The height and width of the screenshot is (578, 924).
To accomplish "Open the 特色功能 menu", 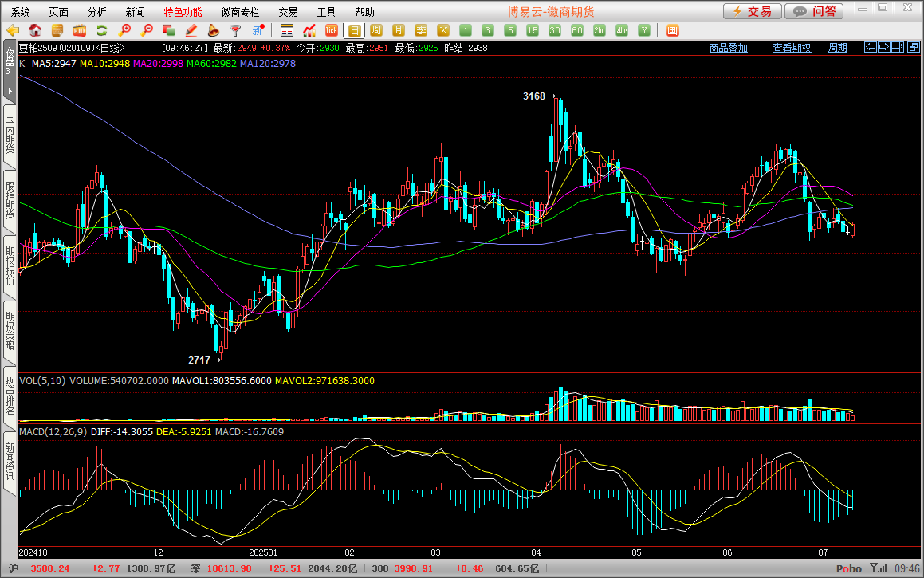I will click(x=183, y=12).
